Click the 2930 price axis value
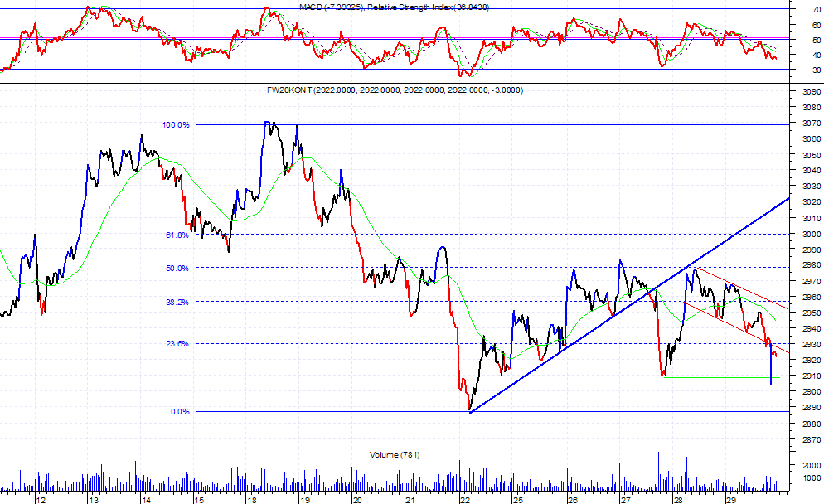This screenshot has height=504, width=824. click(812, 345)
